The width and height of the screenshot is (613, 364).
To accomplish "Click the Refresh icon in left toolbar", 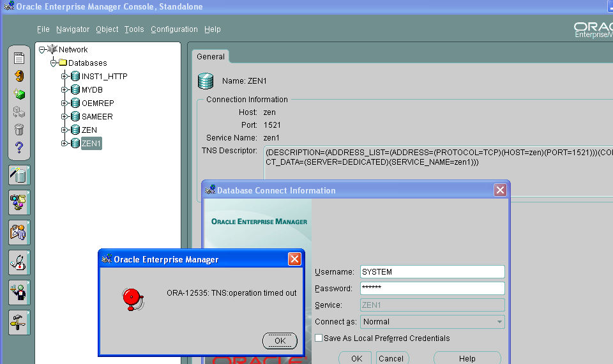I will [19, 75].
